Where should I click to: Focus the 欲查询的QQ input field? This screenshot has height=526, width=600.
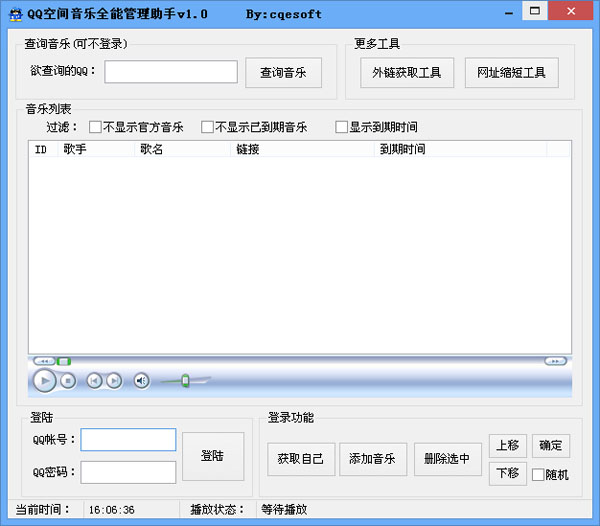coord(171,72)
